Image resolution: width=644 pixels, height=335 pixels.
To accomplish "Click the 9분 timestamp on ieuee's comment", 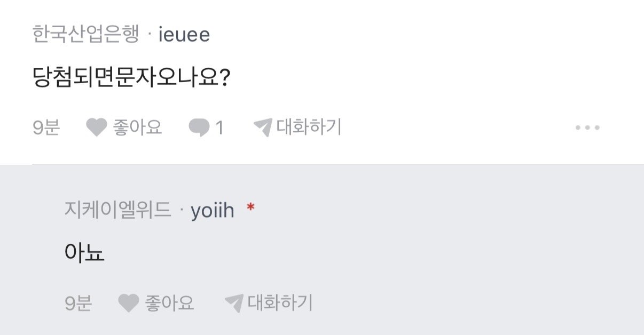I will click(x=46, y=128).
